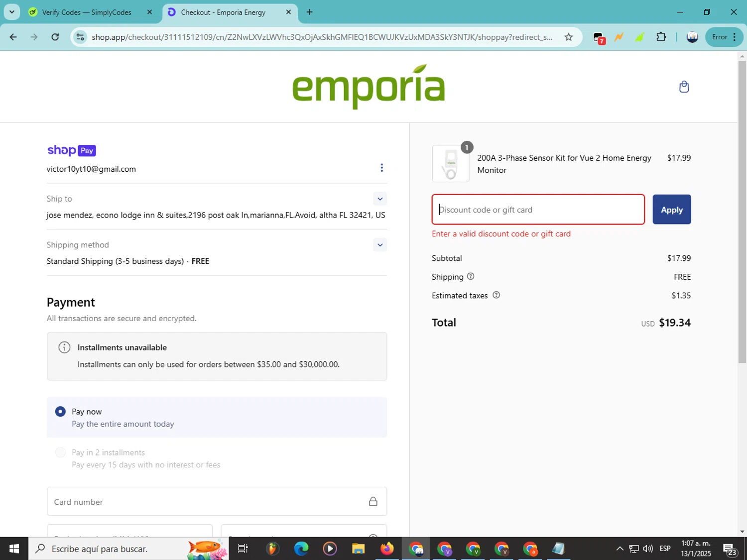Screen dimensions: 747x560
Task: Expand the Ship to address section
Action: point(380,199)
